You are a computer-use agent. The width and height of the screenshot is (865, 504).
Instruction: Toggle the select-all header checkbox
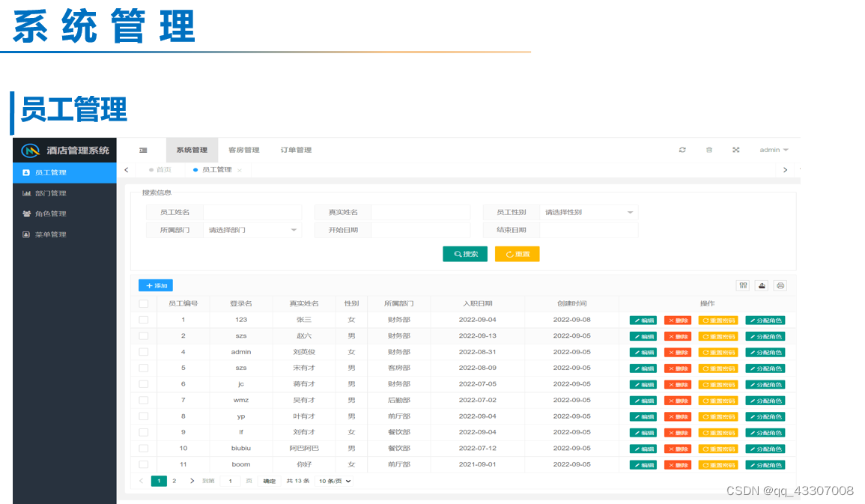[x=144, y=304]
